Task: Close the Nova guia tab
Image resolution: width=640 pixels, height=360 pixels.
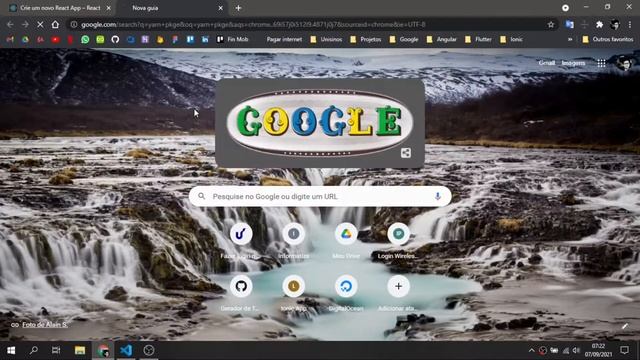Action: (220, 8)
